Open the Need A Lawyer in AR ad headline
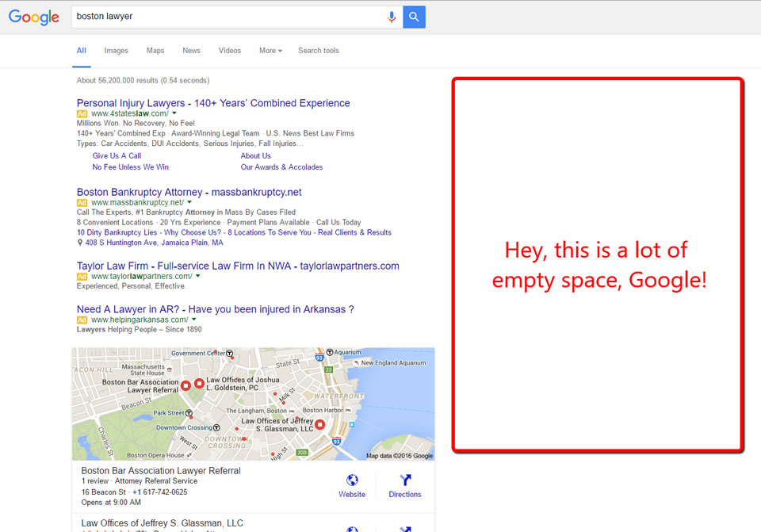The image size is (761, 532). point(215,309)
